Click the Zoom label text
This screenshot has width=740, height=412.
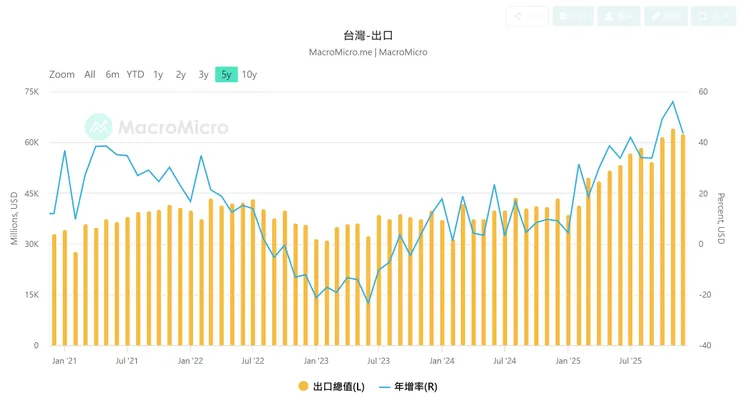(62, 75)
